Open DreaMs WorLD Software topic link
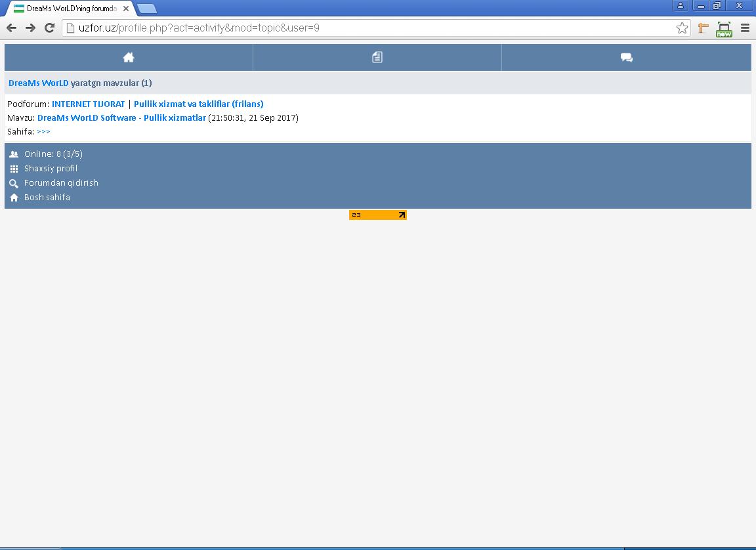The image size is (756, 550). (121, 118)
